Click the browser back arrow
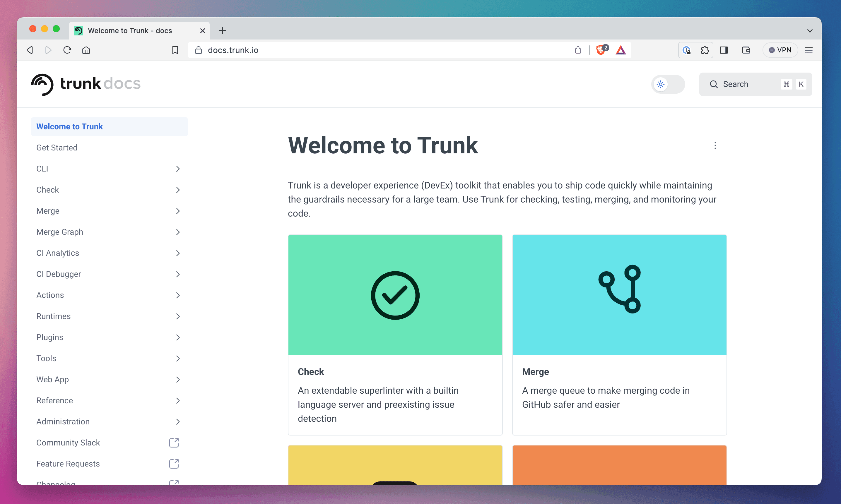841x504 pixels. click(30, 50)
